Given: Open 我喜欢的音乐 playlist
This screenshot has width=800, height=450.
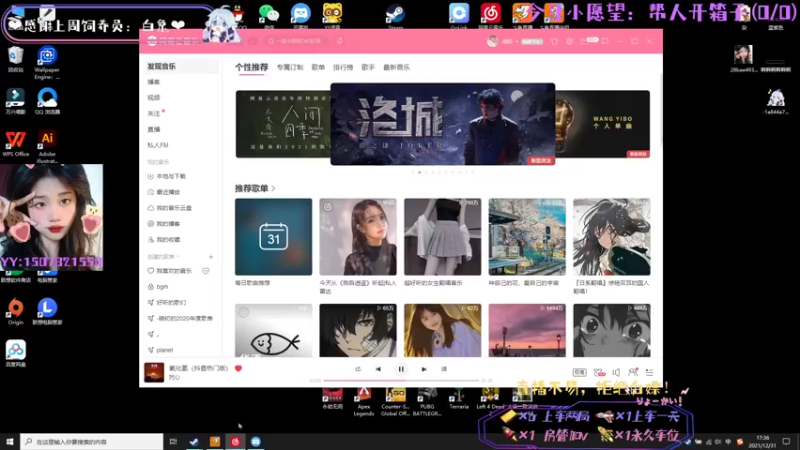Looking at the screenshot, I should pyautogui.click(x=170, y=271).
